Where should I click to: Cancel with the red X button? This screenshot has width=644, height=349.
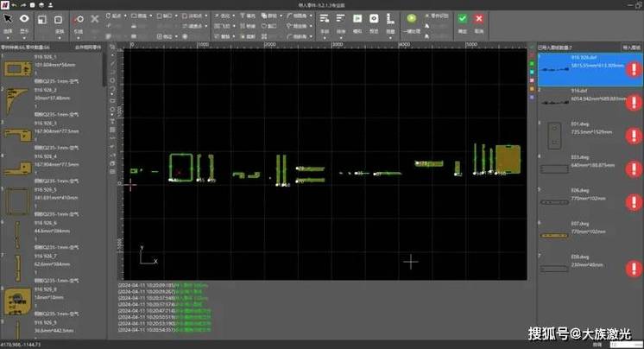(479, 19)
